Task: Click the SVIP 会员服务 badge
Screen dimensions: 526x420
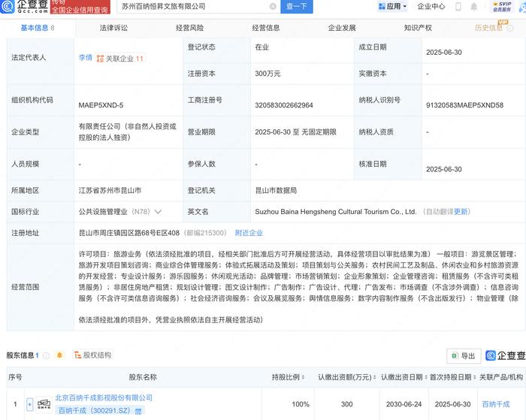Action: click(x=502, y=6)
